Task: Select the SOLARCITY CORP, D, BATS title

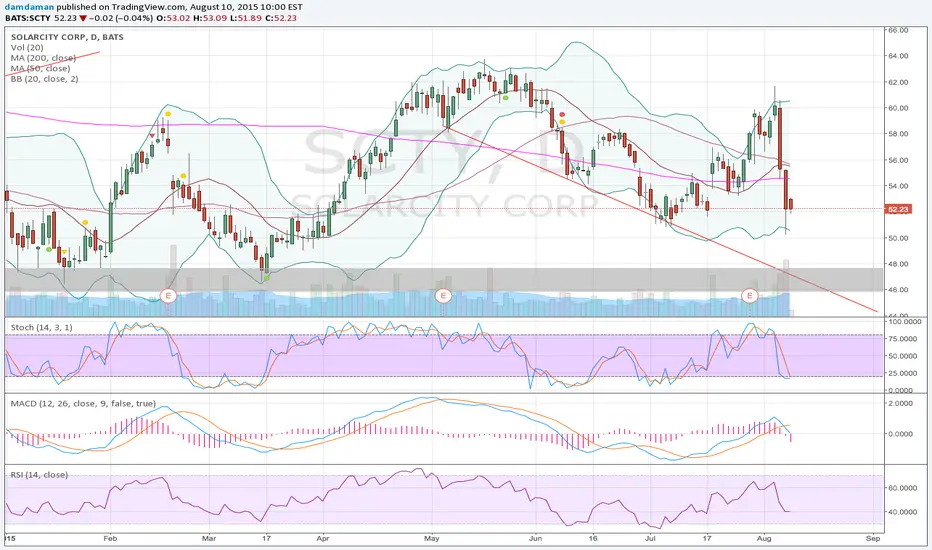Action: click(67, 37)
